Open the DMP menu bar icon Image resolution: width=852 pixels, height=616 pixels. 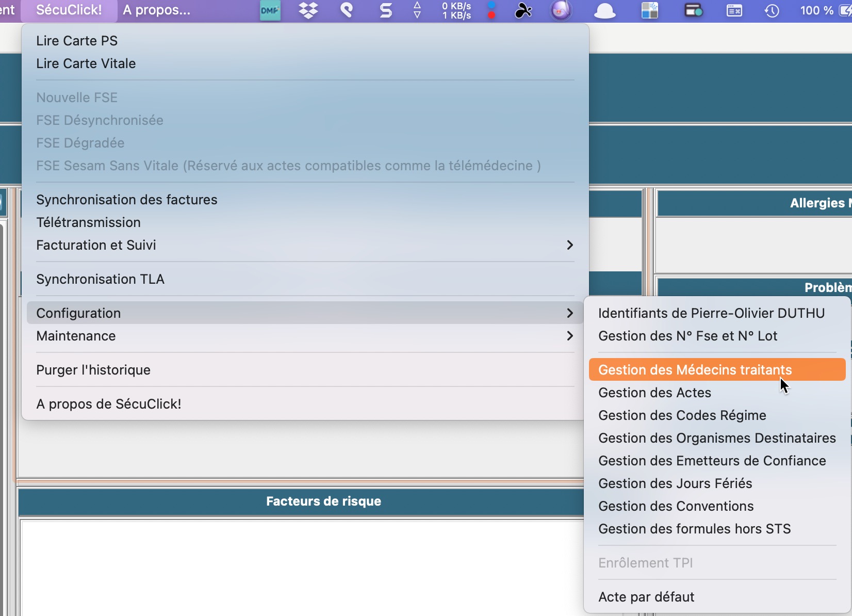[x=270, y=10]
